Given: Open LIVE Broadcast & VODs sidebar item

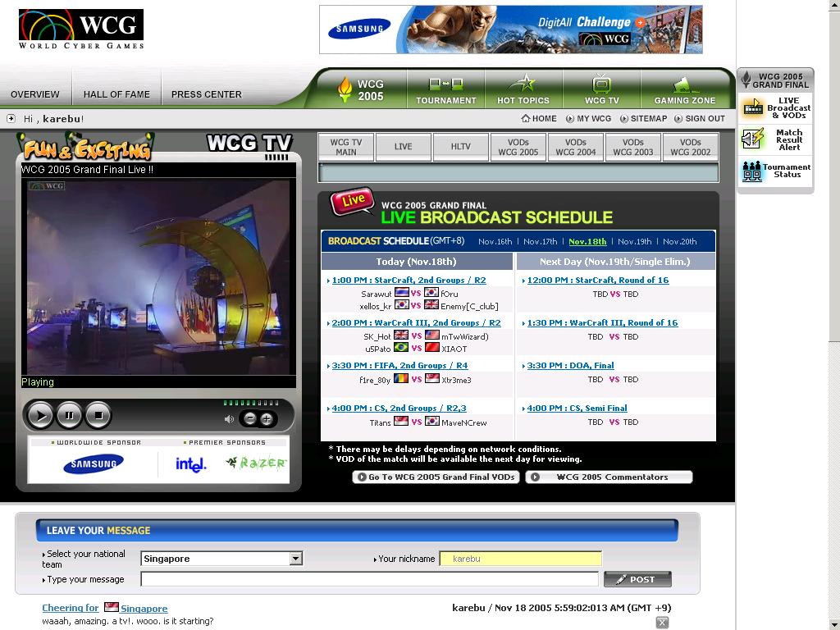Looking at the screenshot, I should (x=776, y=107).
